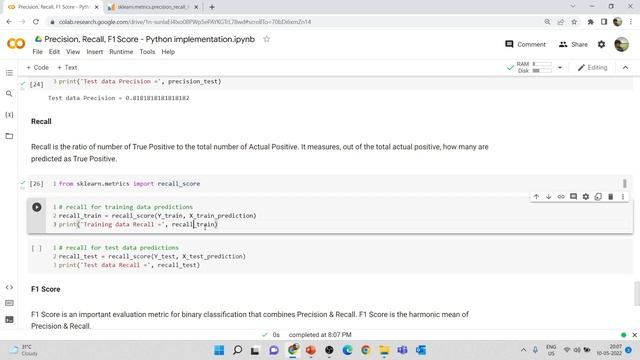
Task: Open Files folder icon in sidebar
Action: [9, 136]
